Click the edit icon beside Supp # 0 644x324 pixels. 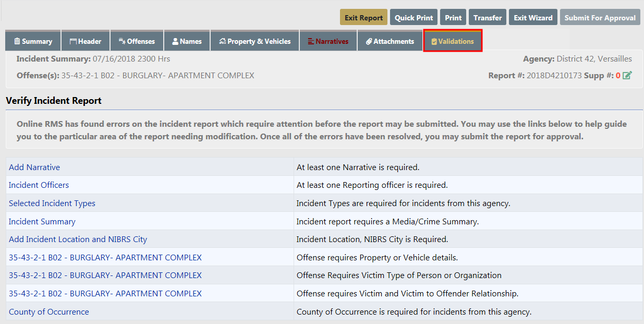[x=627, y=76]
